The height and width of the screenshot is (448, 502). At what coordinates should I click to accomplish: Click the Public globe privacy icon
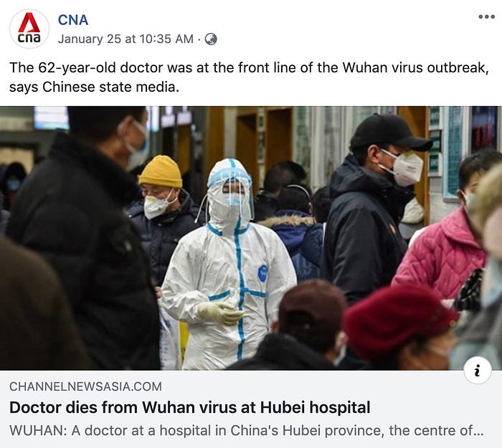click(x=211, y=39)
